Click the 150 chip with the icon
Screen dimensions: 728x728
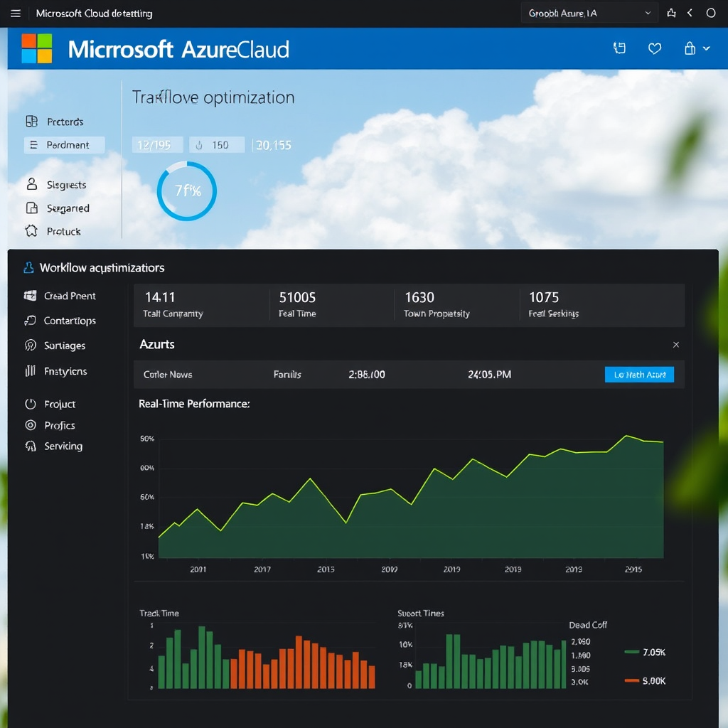[217, 145]
